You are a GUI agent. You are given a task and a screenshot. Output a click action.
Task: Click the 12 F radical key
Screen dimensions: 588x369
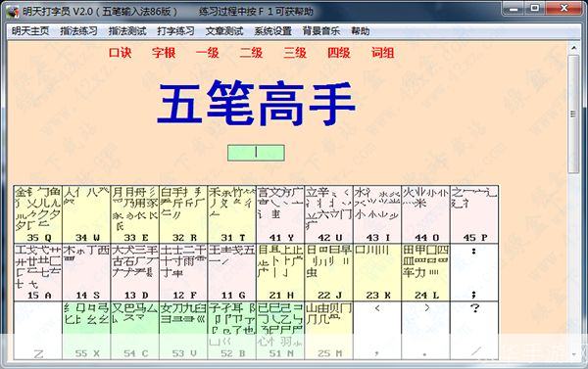183,272
